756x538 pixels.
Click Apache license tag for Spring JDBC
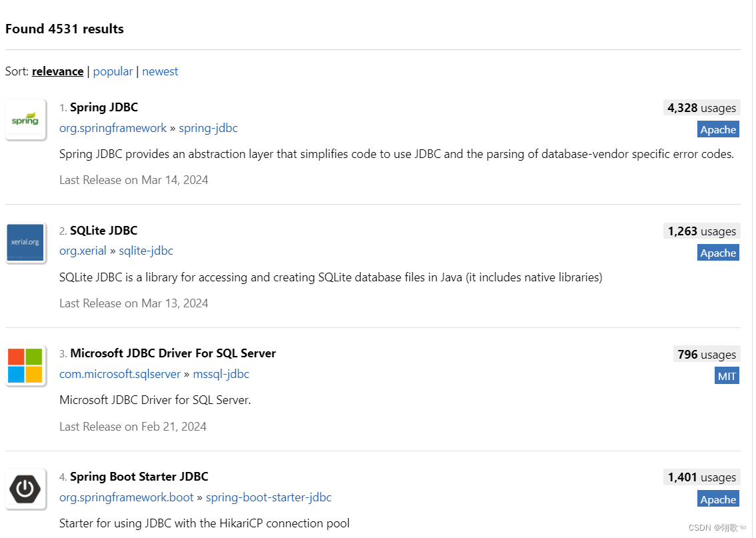pos(718,129)
